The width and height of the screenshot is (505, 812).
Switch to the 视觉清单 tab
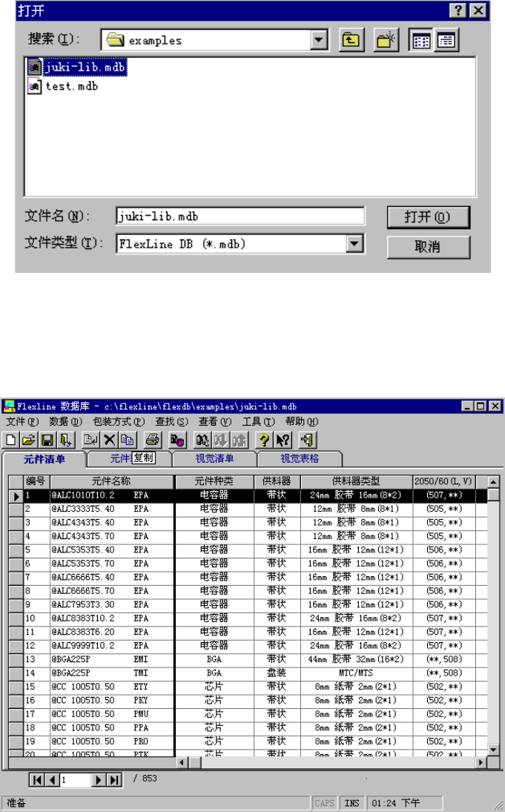214,458
